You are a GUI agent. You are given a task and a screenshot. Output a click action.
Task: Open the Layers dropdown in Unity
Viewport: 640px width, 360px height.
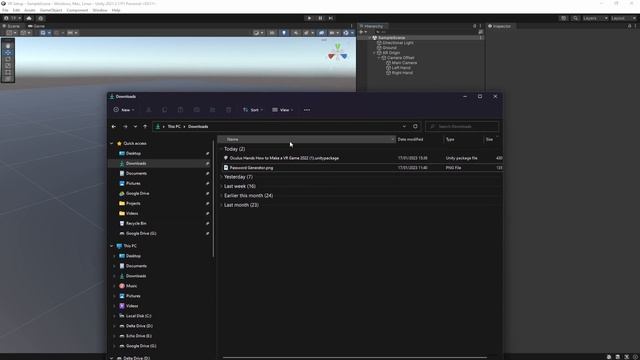[x=595, y=18]
